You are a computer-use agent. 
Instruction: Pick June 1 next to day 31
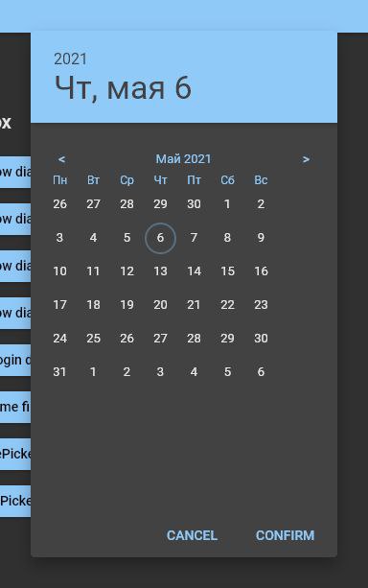tap(93, 372)
